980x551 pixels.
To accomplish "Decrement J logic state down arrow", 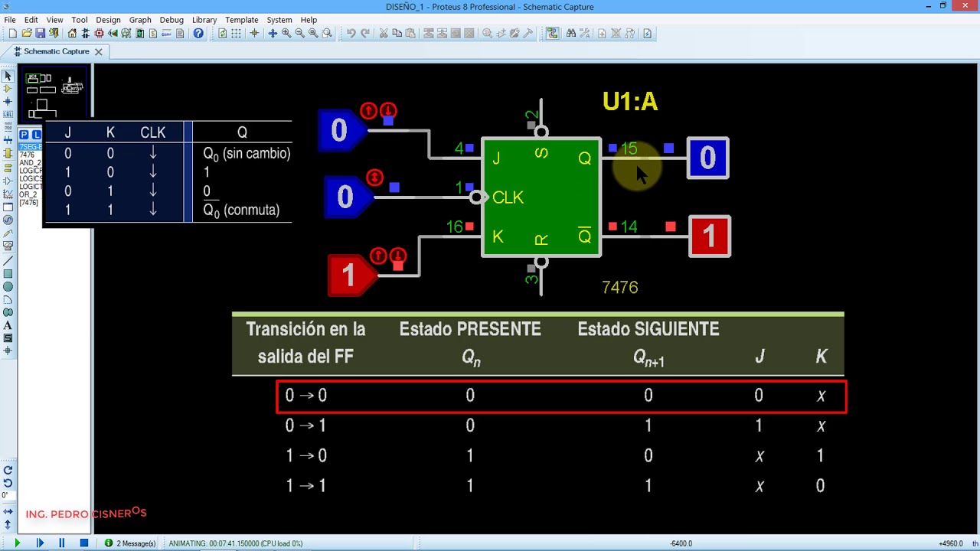I will pyautogui.click(x=388, y=110).
